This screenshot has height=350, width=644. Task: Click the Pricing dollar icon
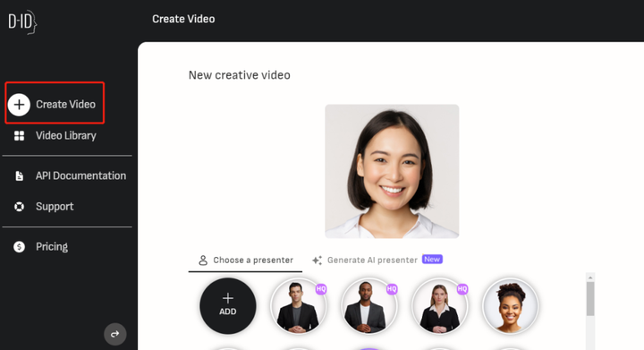[19, 246]
